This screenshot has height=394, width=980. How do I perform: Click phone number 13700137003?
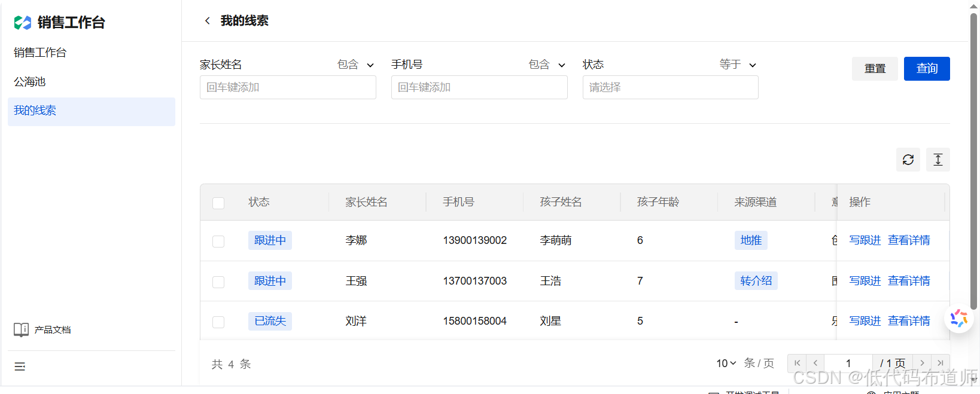tap(475, 281)
